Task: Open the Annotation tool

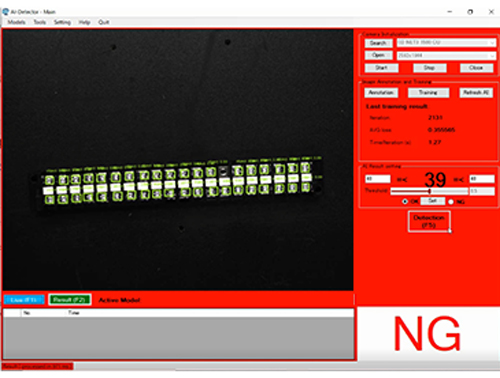Action: [x=381, y=92]
